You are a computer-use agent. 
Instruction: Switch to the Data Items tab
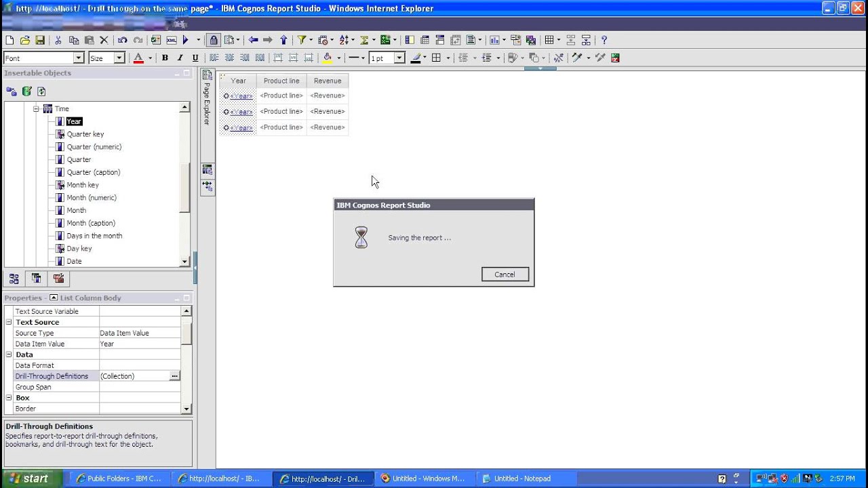pyautogui.click(x=37, y=279)
